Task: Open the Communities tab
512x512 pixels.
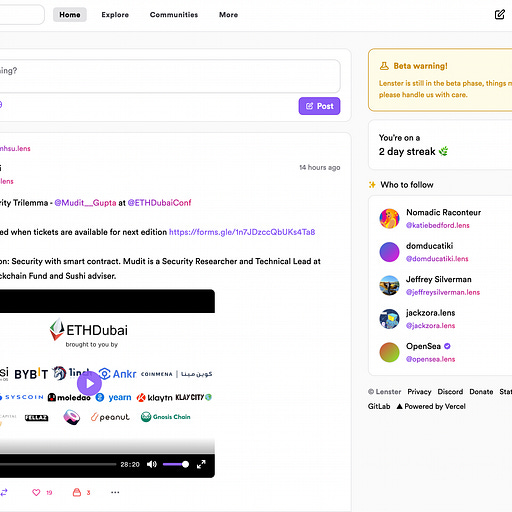Action: [174, 15]
